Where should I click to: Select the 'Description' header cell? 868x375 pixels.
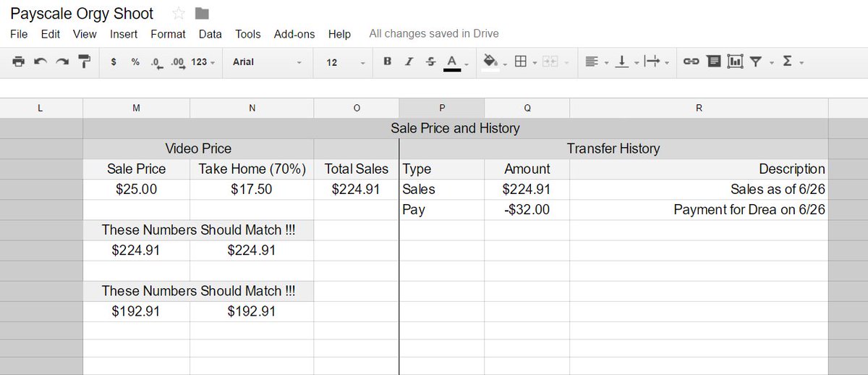coord(699,169)
